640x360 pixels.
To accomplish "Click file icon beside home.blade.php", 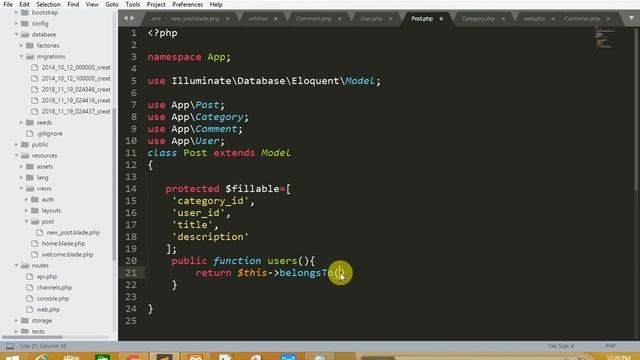I will [35, 243].
